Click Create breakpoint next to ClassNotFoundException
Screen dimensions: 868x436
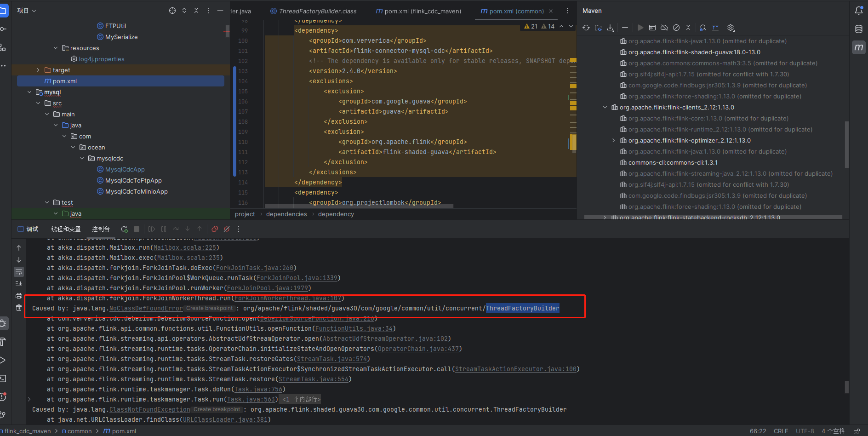[217, 409]
